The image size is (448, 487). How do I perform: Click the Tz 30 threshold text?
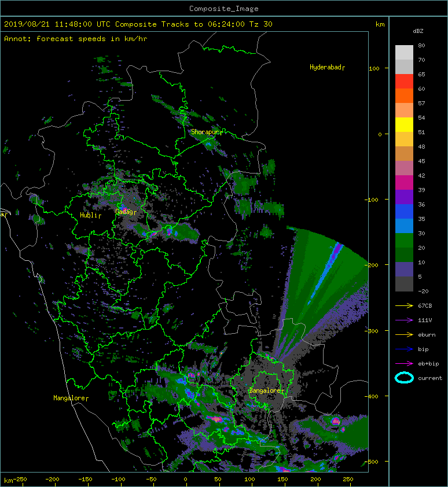pyautogui.click(x=261, y=24)
